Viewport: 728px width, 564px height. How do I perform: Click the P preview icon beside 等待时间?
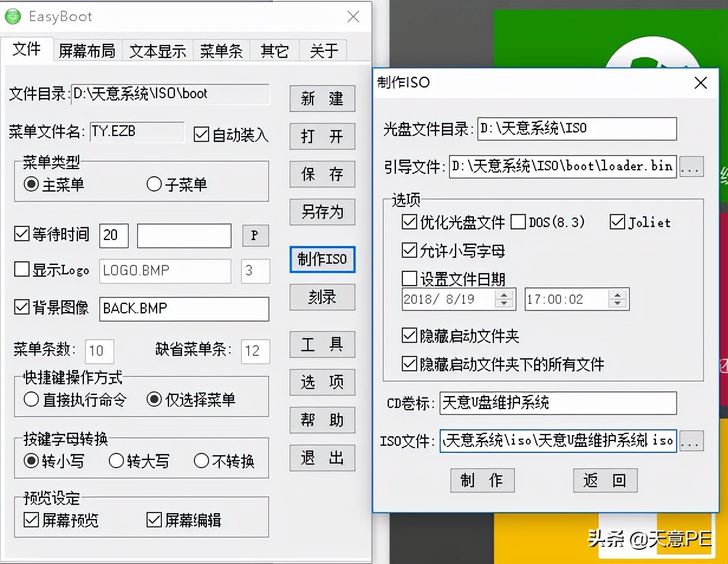point(255,235)
